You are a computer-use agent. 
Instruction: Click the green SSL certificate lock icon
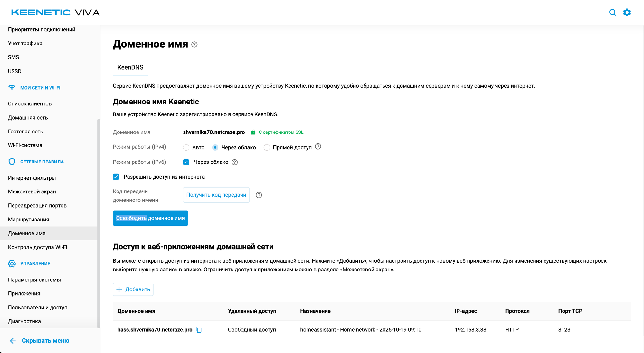(253, 132)
